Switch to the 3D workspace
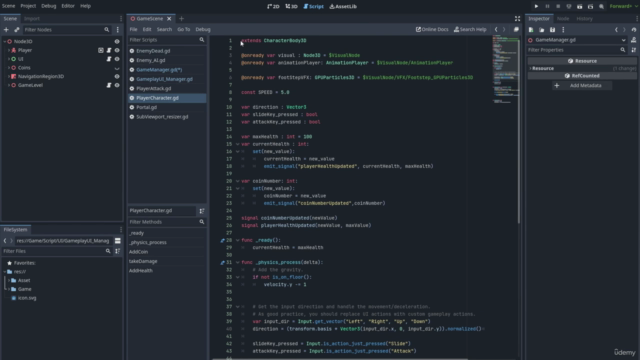The height and width of the screenshot is (360, 640). pos(291,7)
